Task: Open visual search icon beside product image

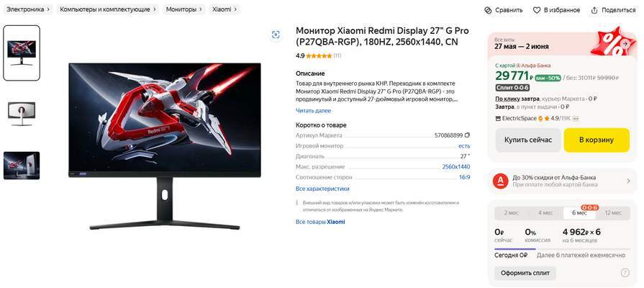Action: coord(276,35)
